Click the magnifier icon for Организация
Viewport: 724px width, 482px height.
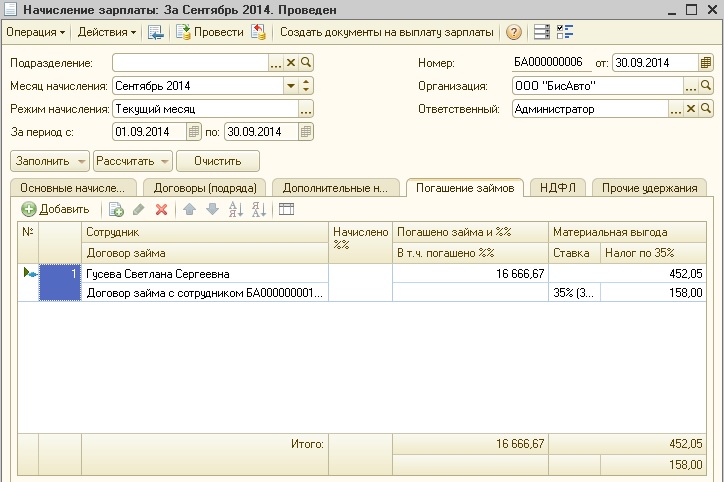[706, 85]
